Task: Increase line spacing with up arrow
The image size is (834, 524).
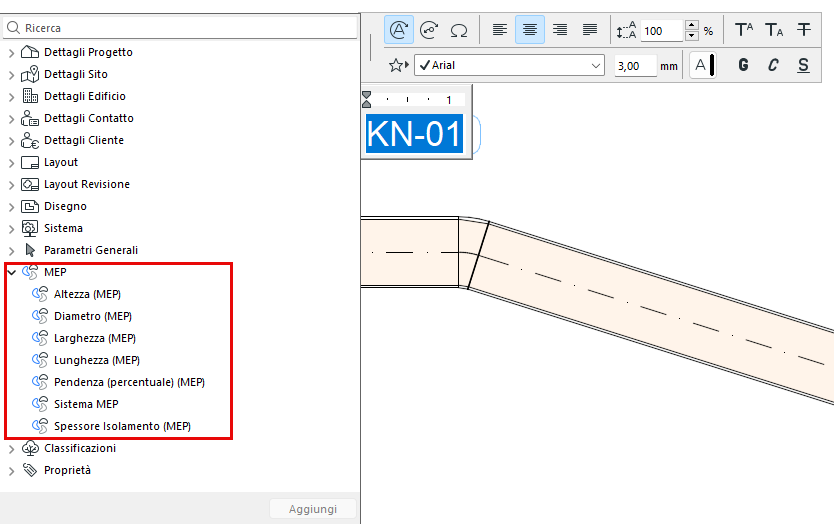Action: pos(691,25)
